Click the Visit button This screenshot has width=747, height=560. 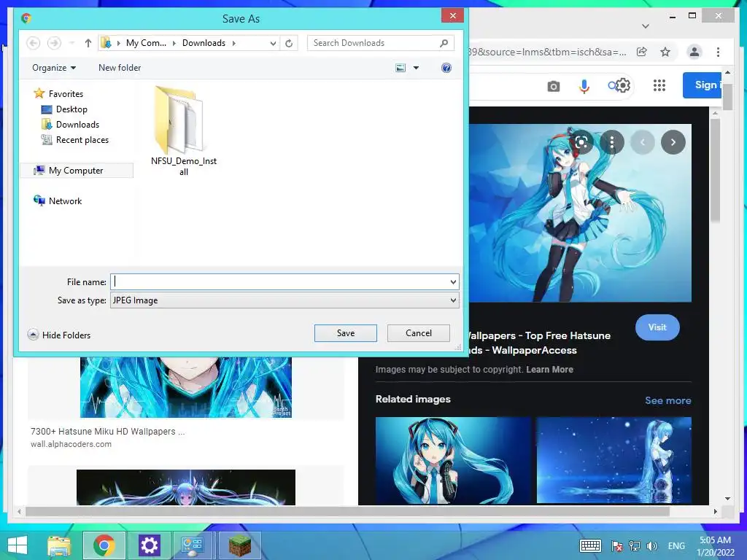pyautogui.click(x=657, y=327)
